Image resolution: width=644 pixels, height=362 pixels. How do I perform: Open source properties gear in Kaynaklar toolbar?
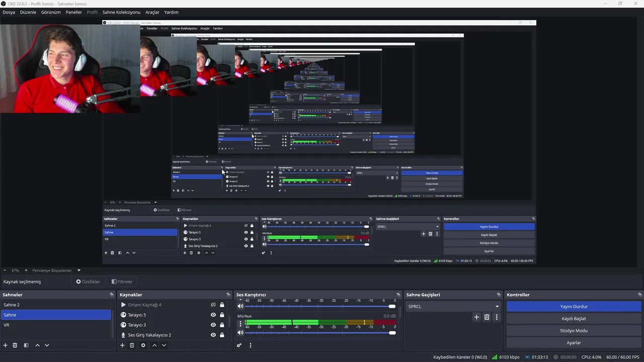(143, 345)
